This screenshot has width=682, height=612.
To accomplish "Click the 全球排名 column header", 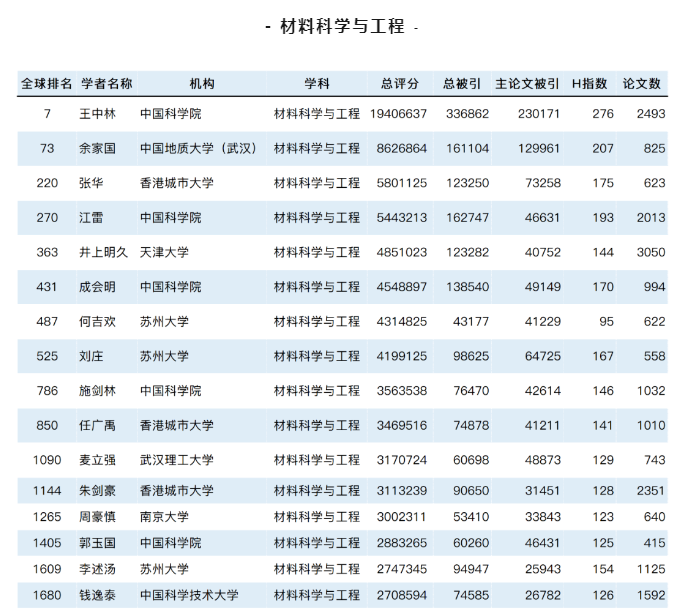I will pos(47,84).
